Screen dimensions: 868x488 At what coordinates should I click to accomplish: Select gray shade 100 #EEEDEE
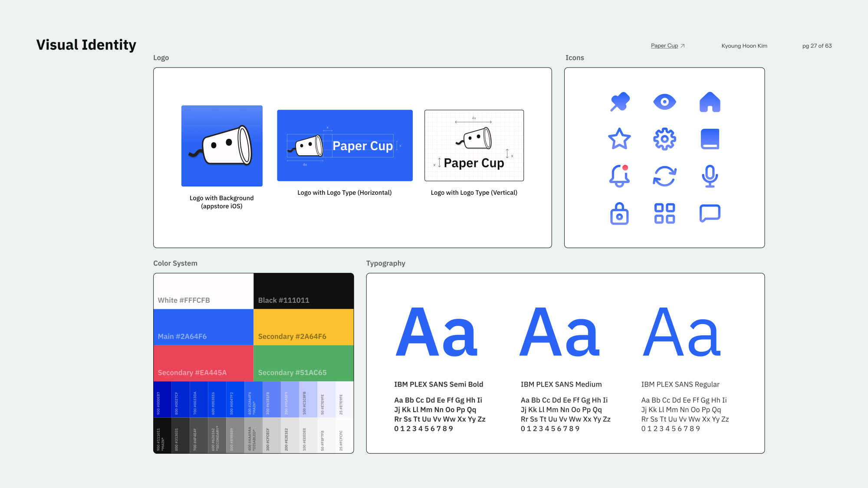tap(309, 435)
